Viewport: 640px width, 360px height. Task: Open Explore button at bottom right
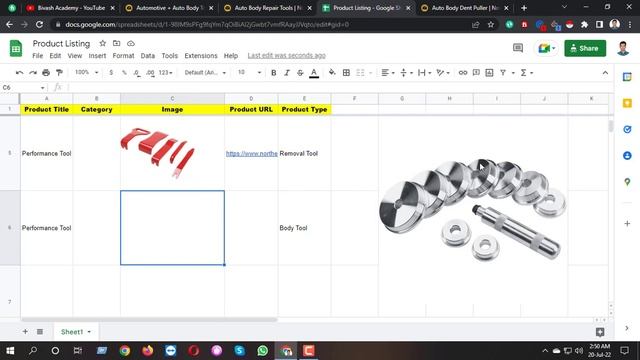pyautogui.click(x=600, y=332)
